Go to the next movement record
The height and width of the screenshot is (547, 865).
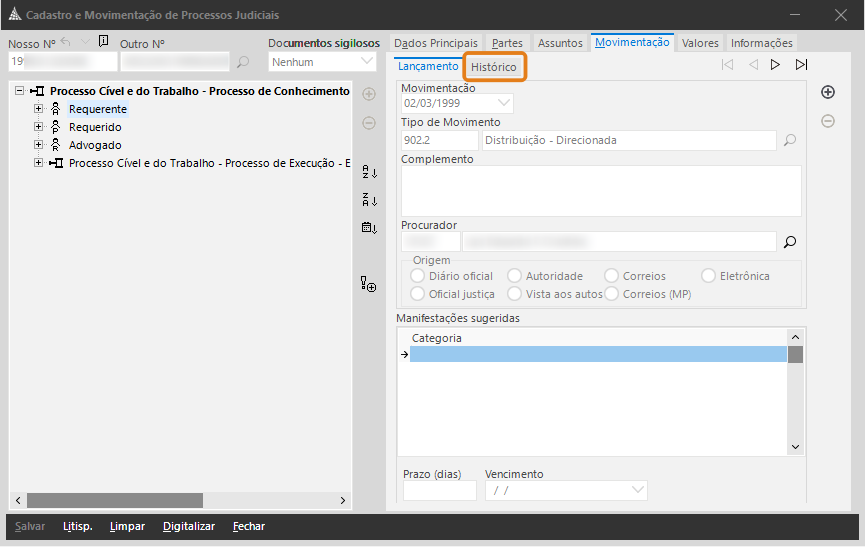click(x=775, y=65)
